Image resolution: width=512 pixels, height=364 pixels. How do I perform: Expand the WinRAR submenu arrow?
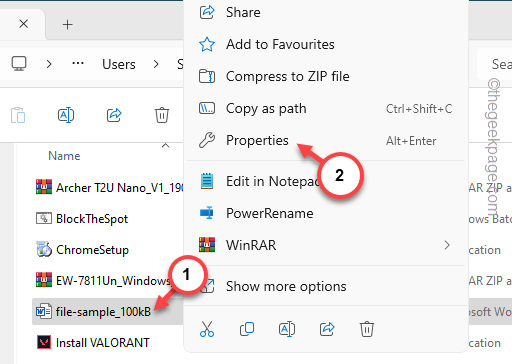pos(447,245)
